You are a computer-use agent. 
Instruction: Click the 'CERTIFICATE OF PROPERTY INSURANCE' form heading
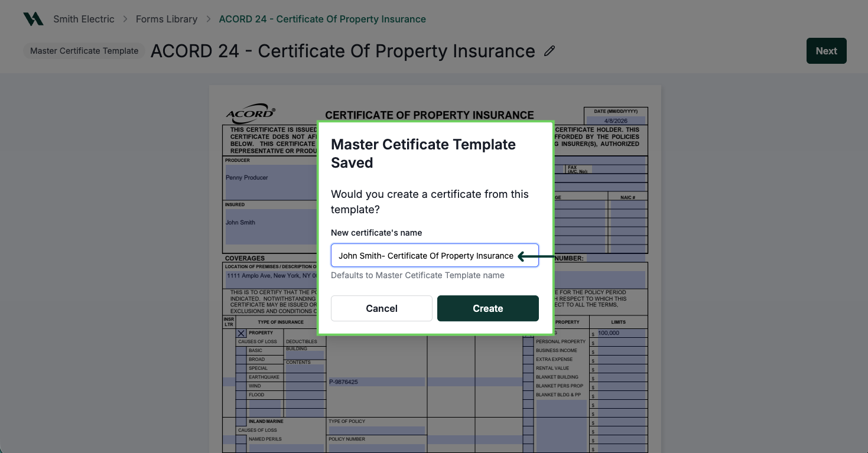click(430, 115)
